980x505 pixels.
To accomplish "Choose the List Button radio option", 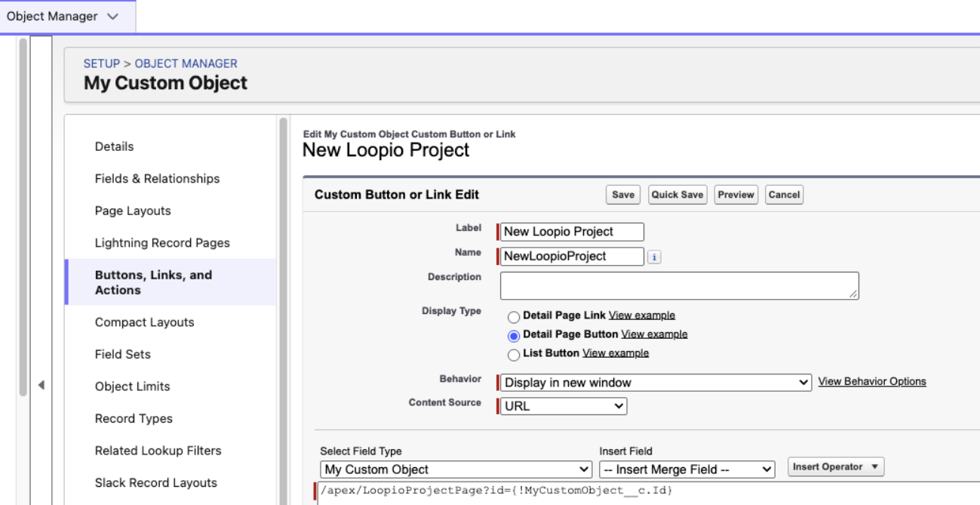I will pos(514,355).
